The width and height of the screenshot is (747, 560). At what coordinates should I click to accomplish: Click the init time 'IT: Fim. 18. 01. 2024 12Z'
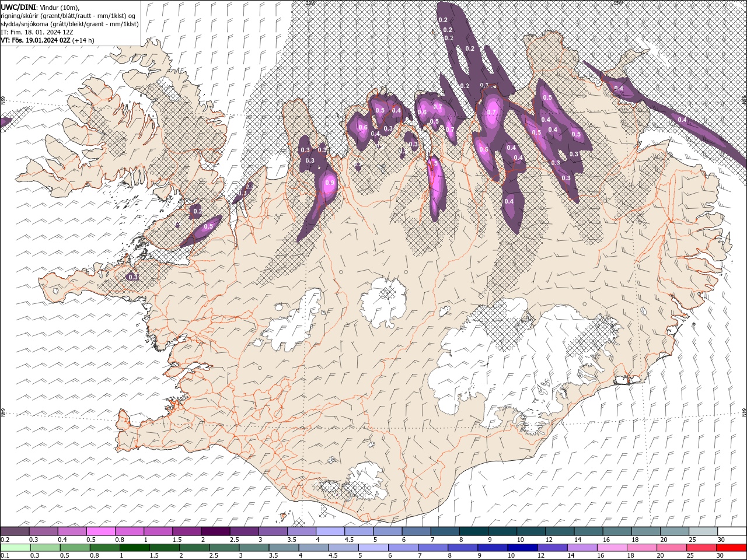pyautogui.click(x=37, y=32)
